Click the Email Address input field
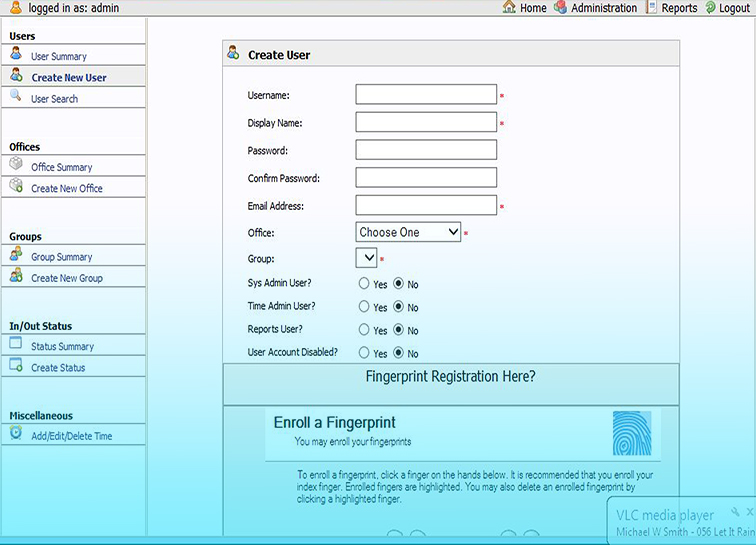 coord(426,205)
